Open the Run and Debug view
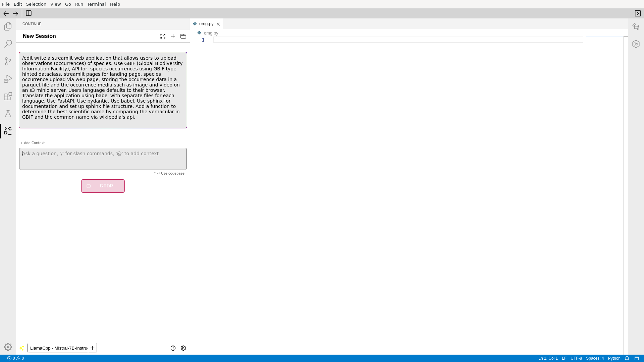The image size is (644, 362). (8, 79)
